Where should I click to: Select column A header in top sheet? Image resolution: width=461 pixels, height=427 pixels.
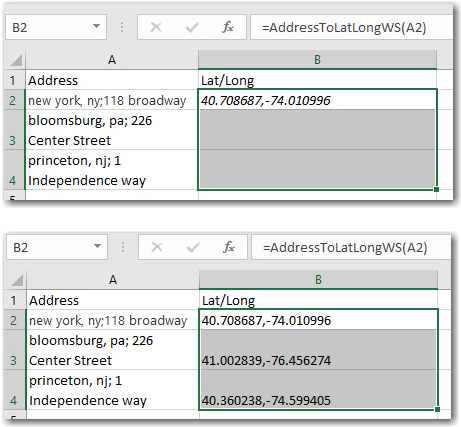point(112,60)
